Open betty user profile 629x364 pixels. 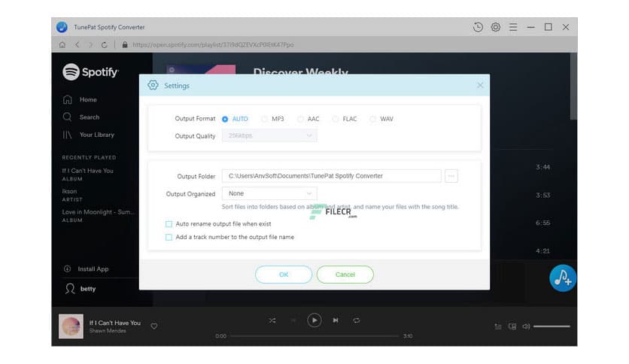point(81,289)
